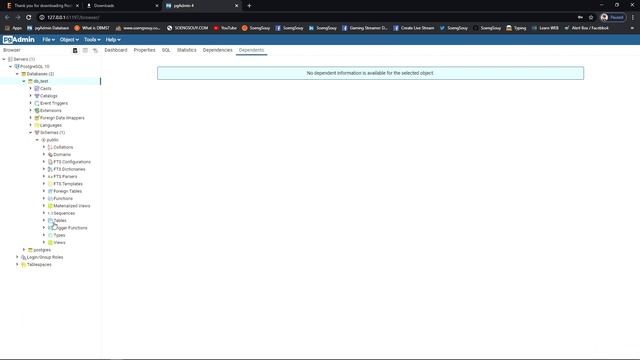Open the Gaming Streamer bookmark
This screenshot has width=640, height=360.
click(364, 28)
